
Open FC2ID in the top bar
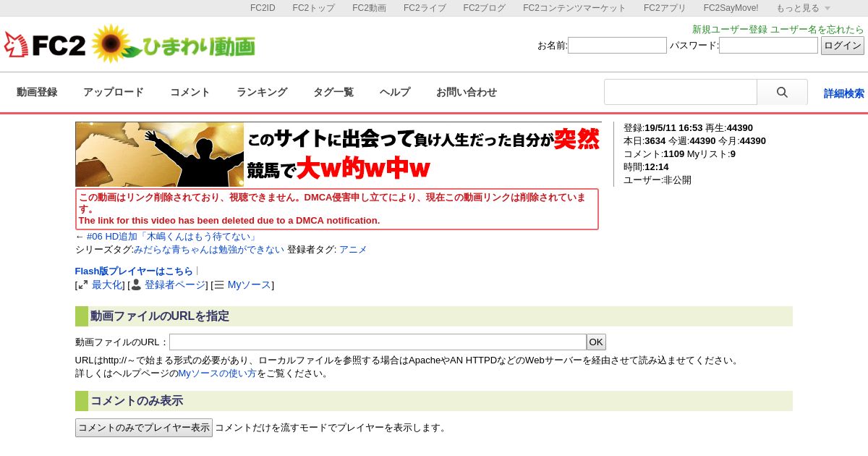coord(263,8)
